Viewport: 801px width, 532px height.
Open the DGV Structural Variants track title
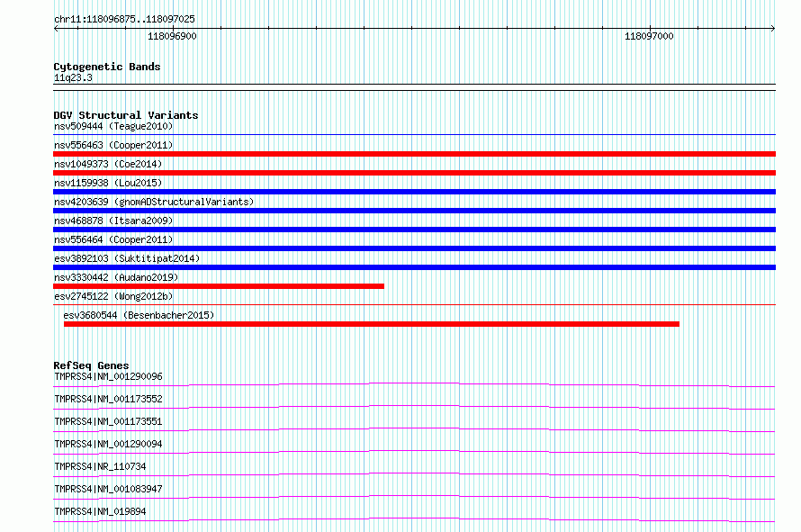point(126,115)
